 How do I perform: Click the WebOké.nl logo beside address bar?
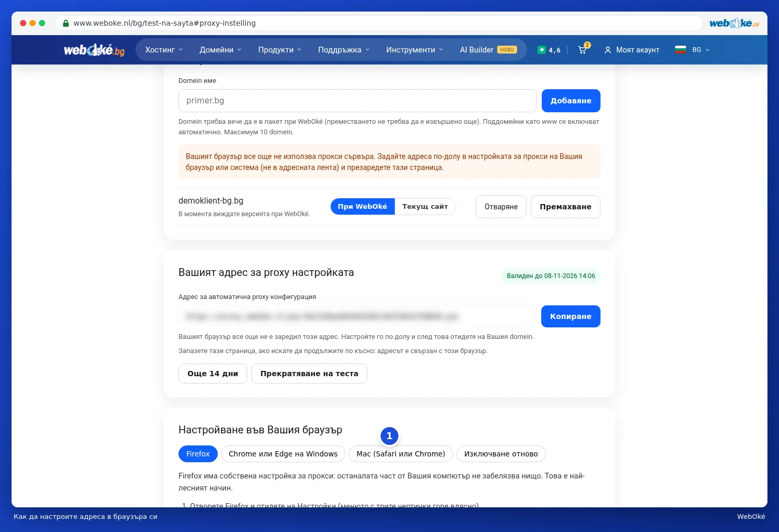[x=734, y=23]
